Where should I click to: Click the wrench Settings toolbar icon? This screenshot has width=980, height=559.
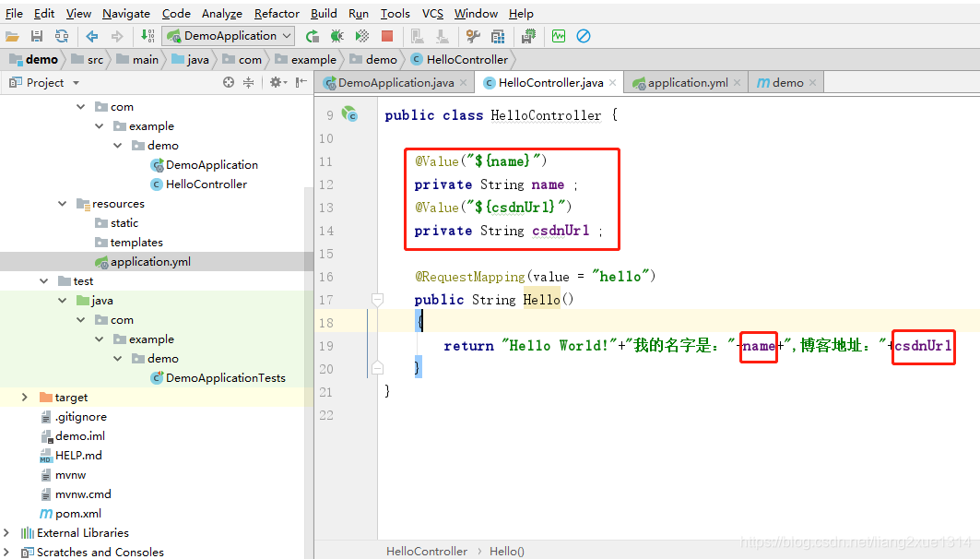pyautogui.click(x=473, y=36)
